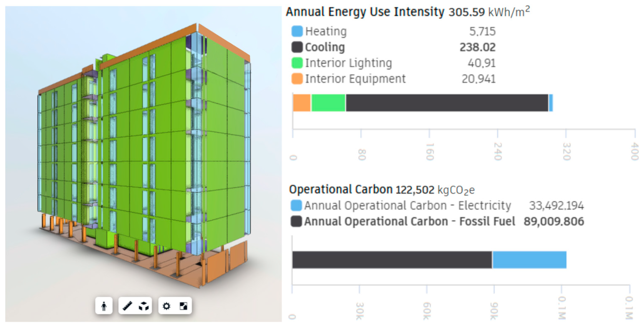Click the 240 energy axis tick label
644x327 pixels.
point(498,151)
